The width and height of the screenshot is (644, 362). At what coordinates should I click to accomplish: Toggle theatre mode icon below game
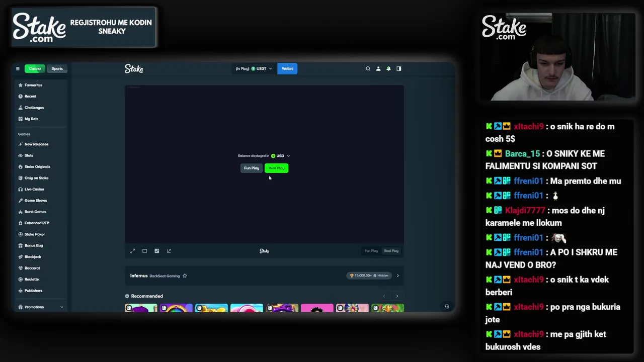[144, 251]
